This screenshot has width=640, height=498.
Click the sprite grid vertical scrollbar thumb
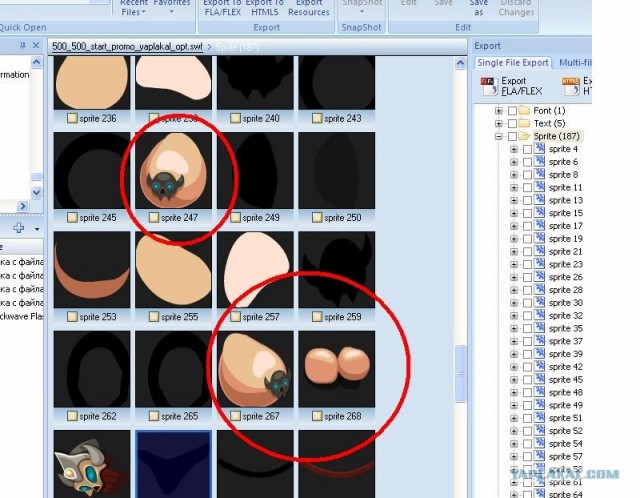(460, 374)
